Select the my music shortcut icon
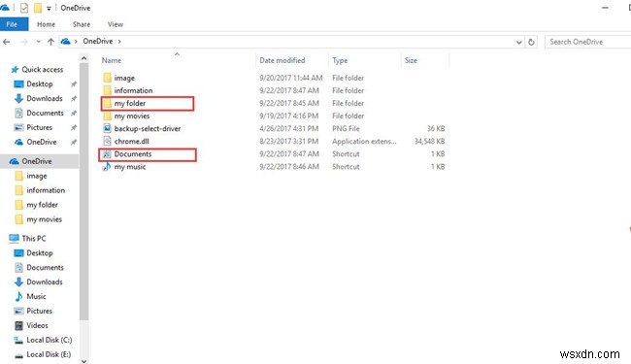The width and height of the screenshot is (631, 364). pyautogui.click(x=106, y=167)
